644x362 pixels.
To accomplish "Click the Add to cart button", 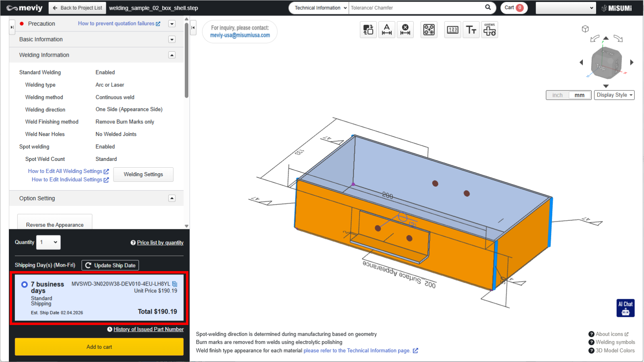I will click(x=99, y=347).
